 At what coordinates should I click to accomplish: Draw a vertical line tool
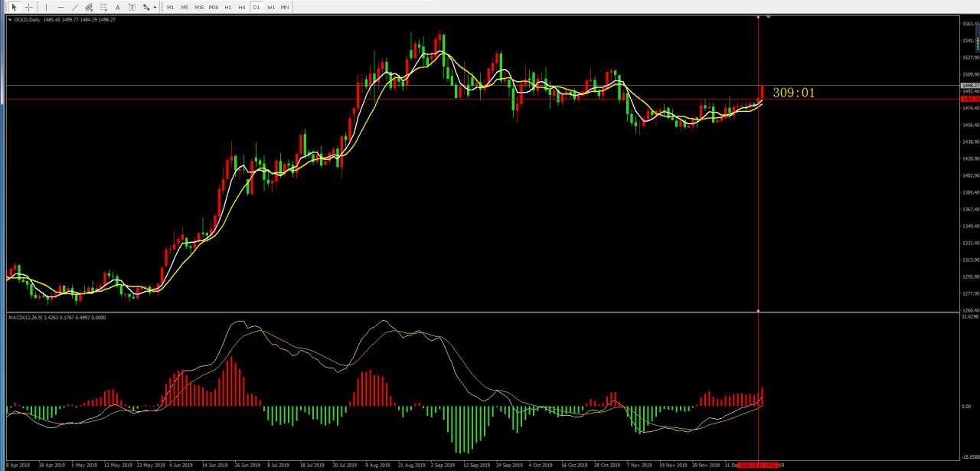pyautogui.click(x=46, y=7)
